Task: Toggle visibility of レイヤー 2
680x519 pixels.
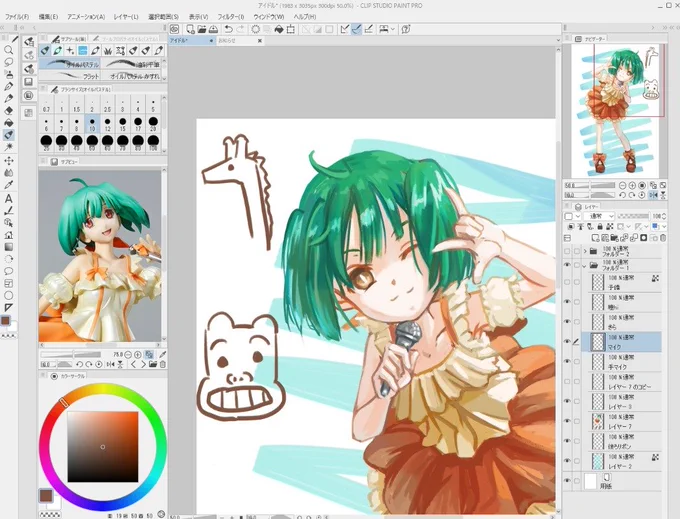Action: click(x=567, y=460)
